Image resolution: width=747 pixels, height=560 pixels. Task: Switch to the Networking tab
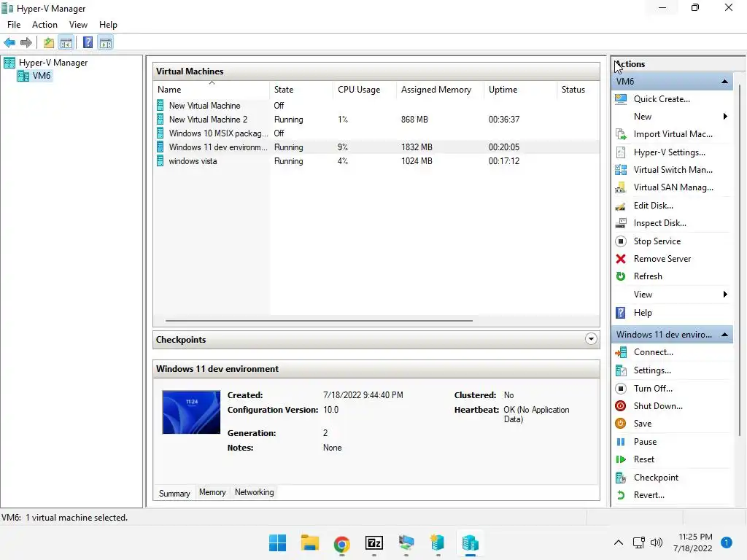254,492
